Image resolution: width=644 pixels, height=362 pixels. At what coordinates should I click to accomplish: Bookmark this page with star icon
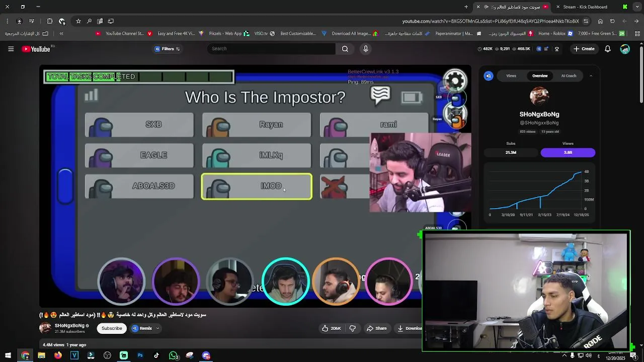pos(78,21)
